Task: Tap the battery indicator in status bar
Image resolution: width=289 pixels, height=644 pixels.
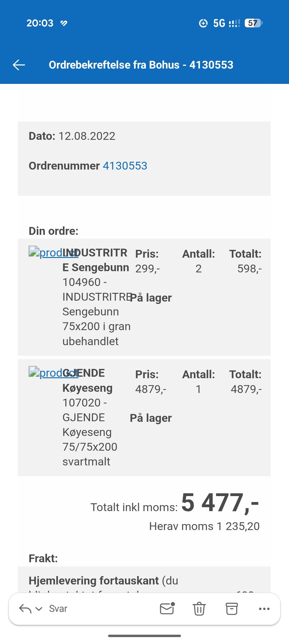Action: click(x=253, y=23)
